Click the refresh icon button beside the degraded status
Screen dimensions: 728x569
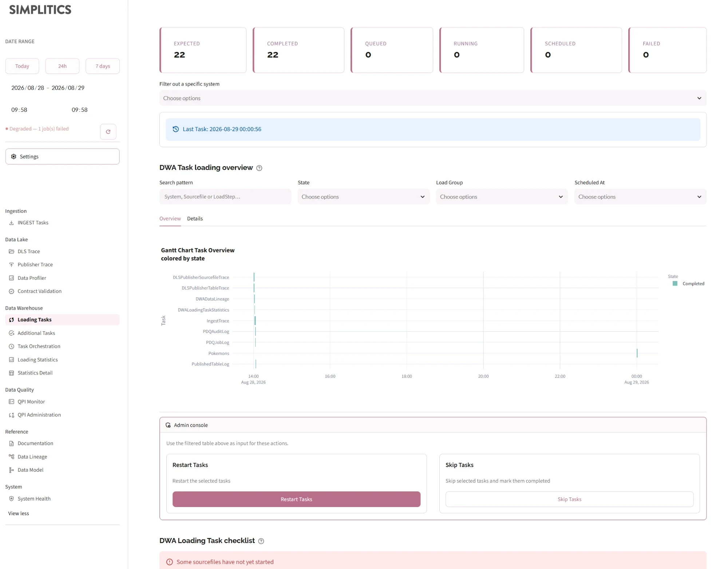(108, 132)
